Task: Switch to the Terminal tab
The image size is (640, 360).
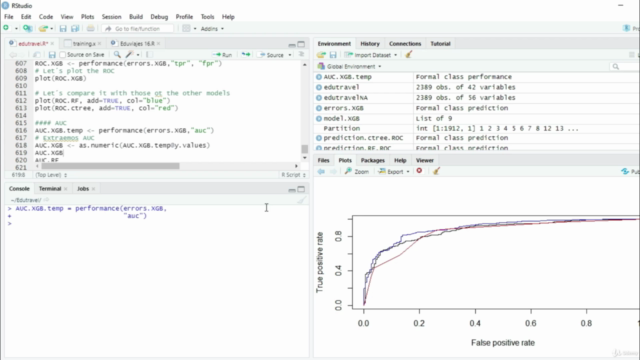Action: tap(50, 189)
